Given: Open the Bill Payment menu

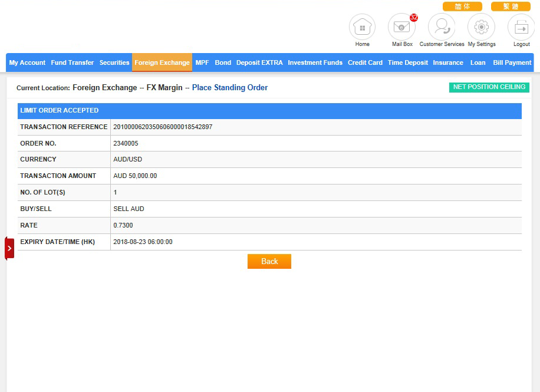Looking at the screenshot, I should [512, 62].
